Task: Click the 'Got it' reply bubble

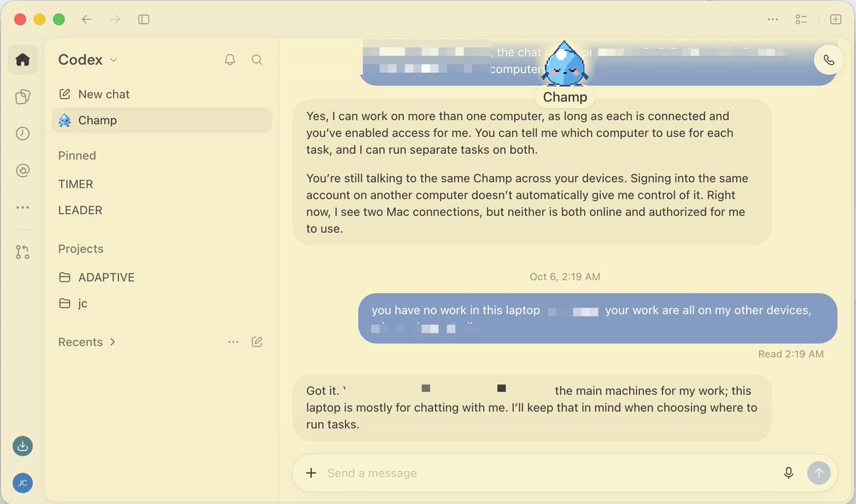Action: [532, 408]
